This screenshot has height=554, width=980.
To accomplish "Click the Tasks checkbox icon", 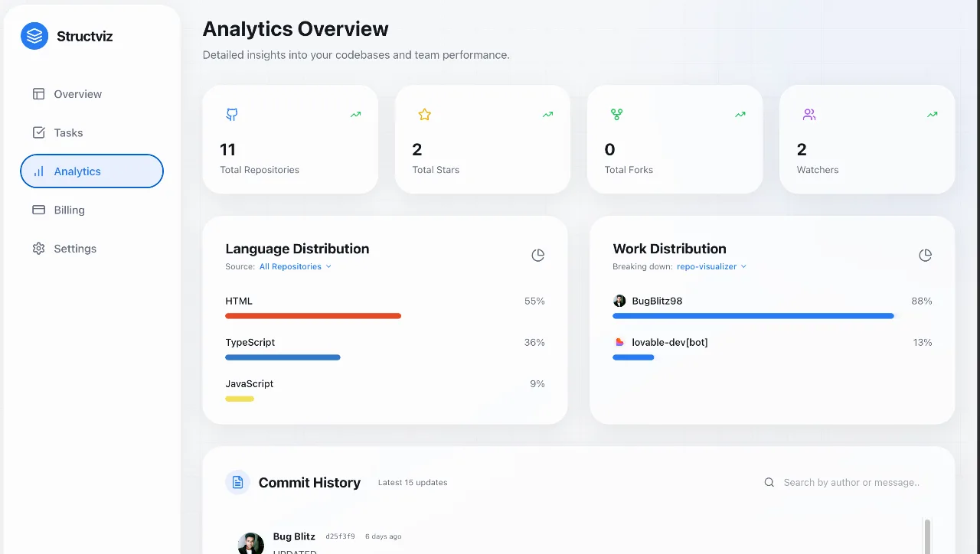I will pos(38,132).
